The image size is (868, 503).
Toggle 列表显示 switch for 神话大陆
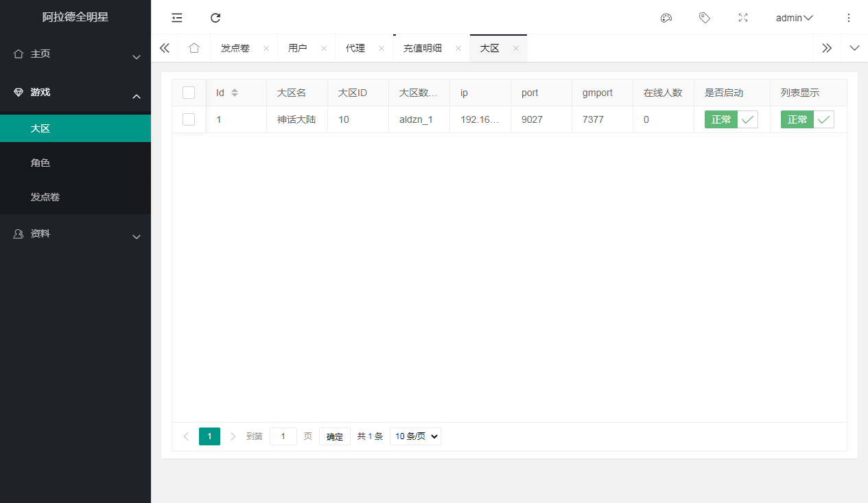tap(807, 119)
